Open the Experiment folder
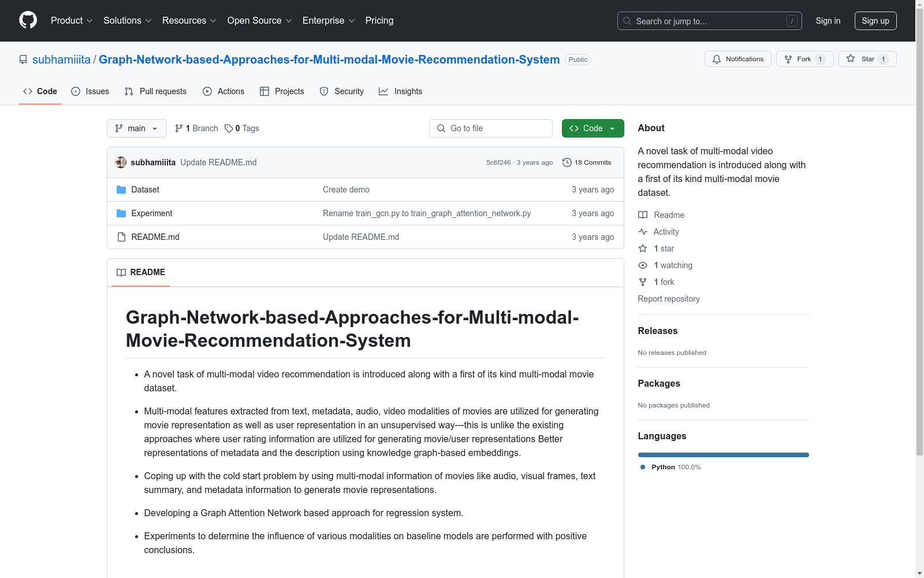 click(152, 213)
